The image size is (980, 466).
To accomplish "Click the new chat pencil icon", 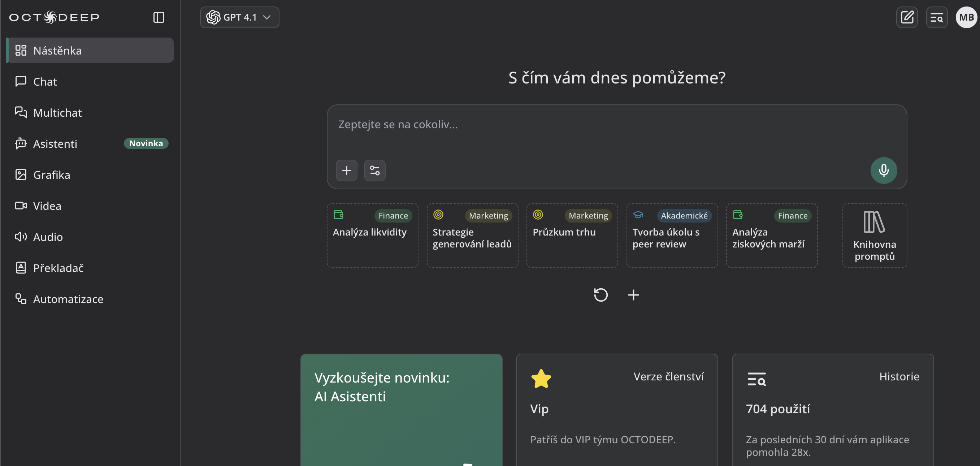I will click(907, 17).
